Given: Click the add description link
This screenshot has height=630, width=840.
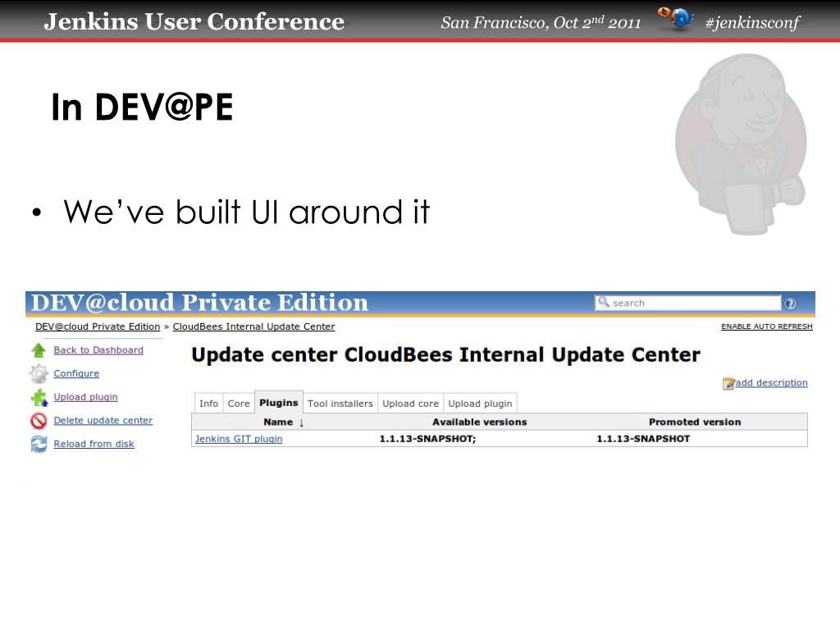Looking at the screenshot, I should point(771,382).
